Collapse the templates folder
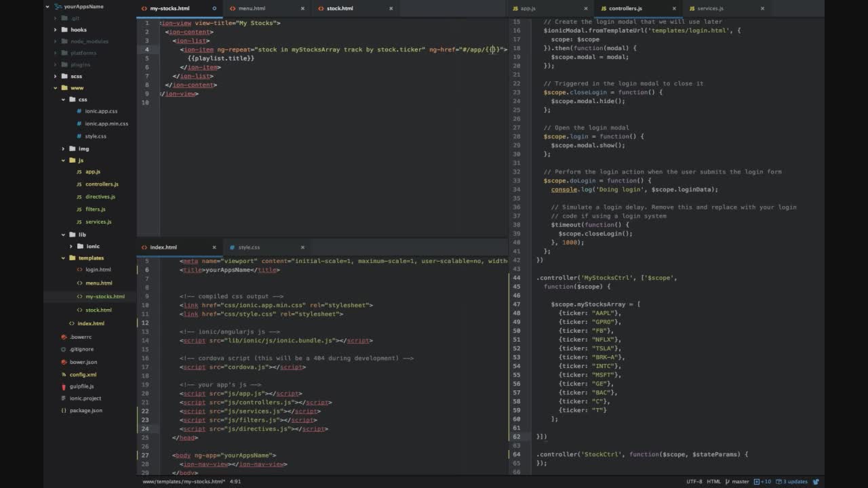Screen dimensions: 868x488 pyautogui.click(x=63, y=258)
